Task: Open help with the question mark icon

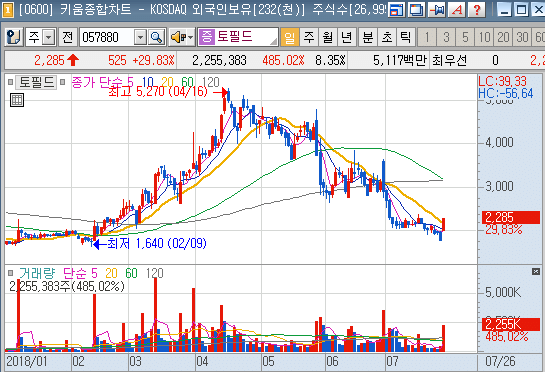Action: point(477,10)
